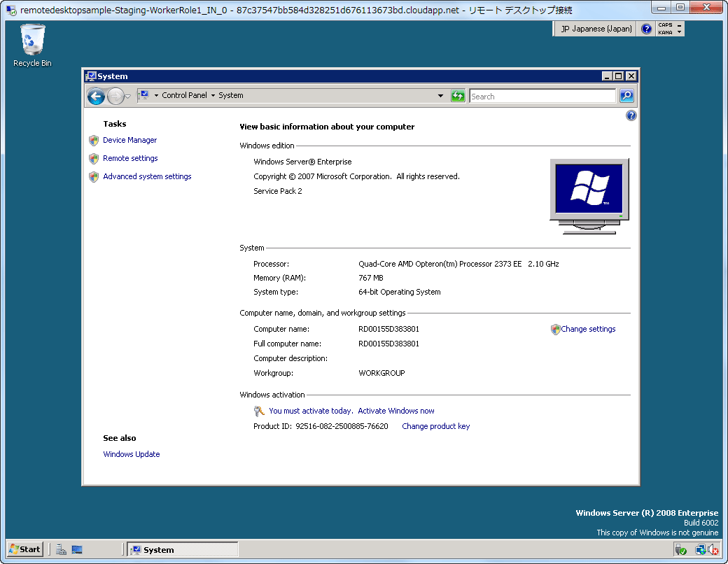Click the Remote settings shield icon
Viewport: 728px width, 564px height.
[x=94, y=158]
